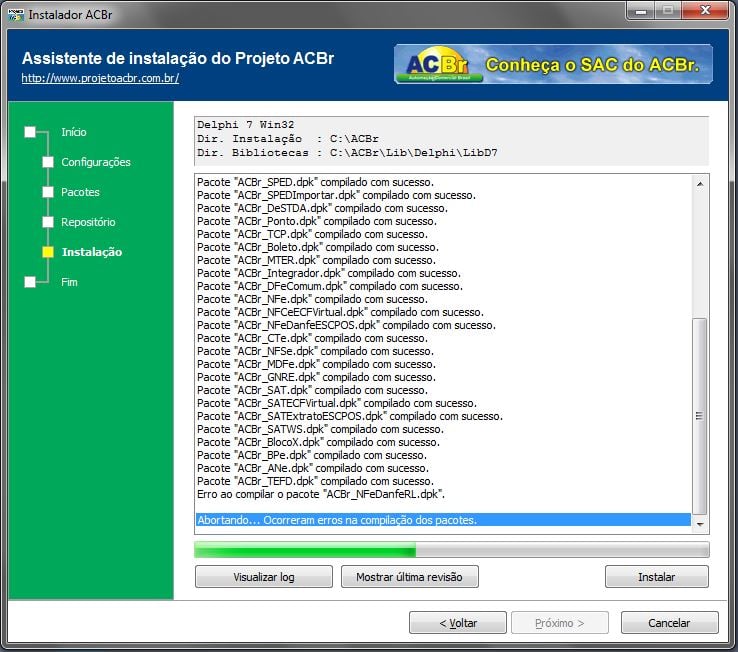Click the Visualizar log button

tap(264, 577)
